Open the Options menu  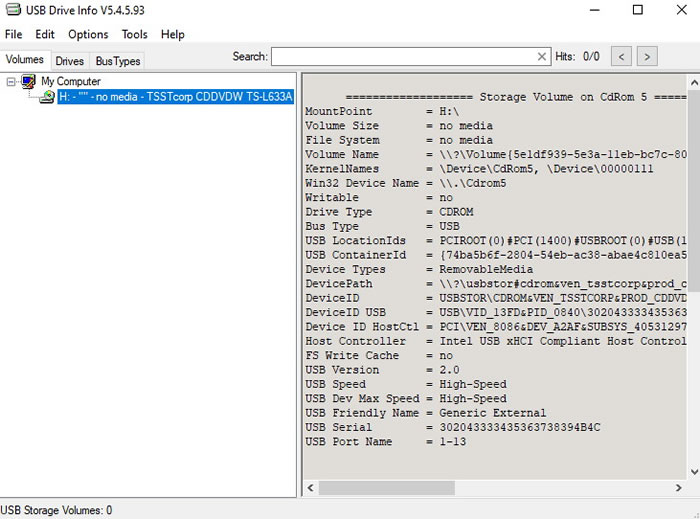88,34
